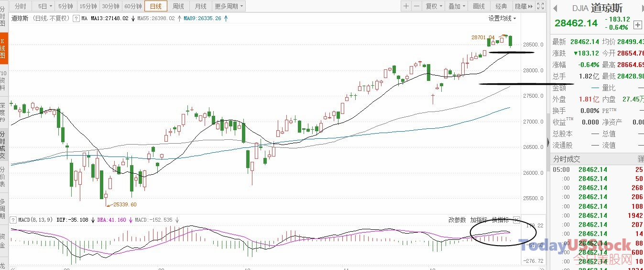This screenshot has height=270, width=644.
Task: Open 深度F9 sidebar tab
Action: (3, 112)
